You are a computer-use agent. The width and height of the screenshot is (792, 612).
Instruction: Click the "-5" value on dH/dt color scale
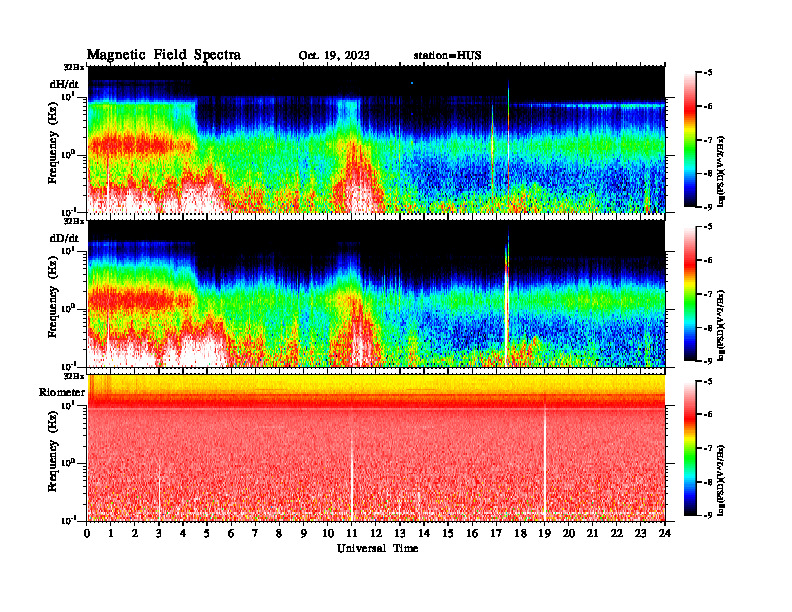(x=708, y=73)
